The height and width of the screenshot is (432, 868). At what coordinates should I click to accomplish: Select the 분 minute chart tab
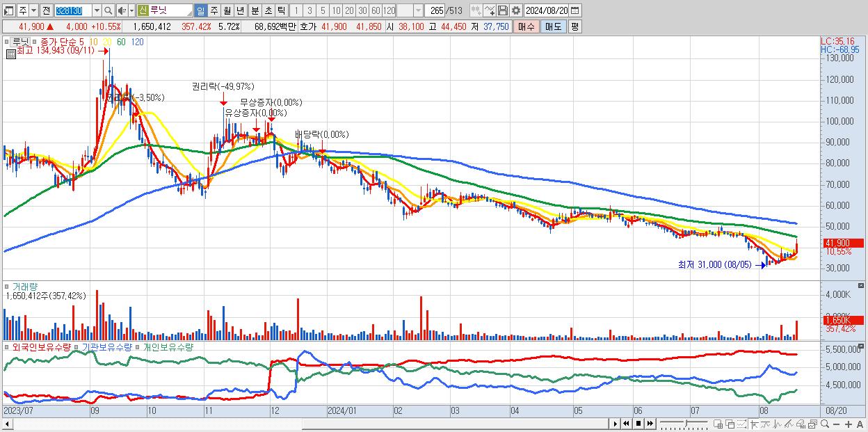(x=255, y=10)
